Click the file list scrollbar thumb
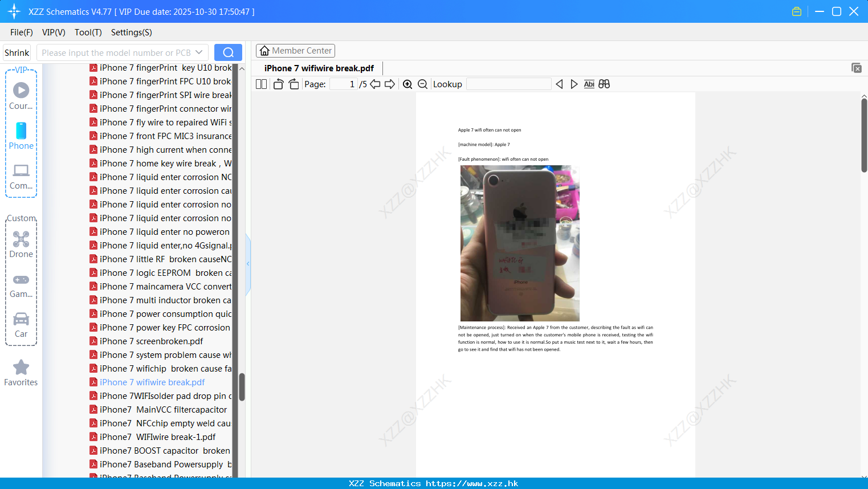 tap(242, 387)
